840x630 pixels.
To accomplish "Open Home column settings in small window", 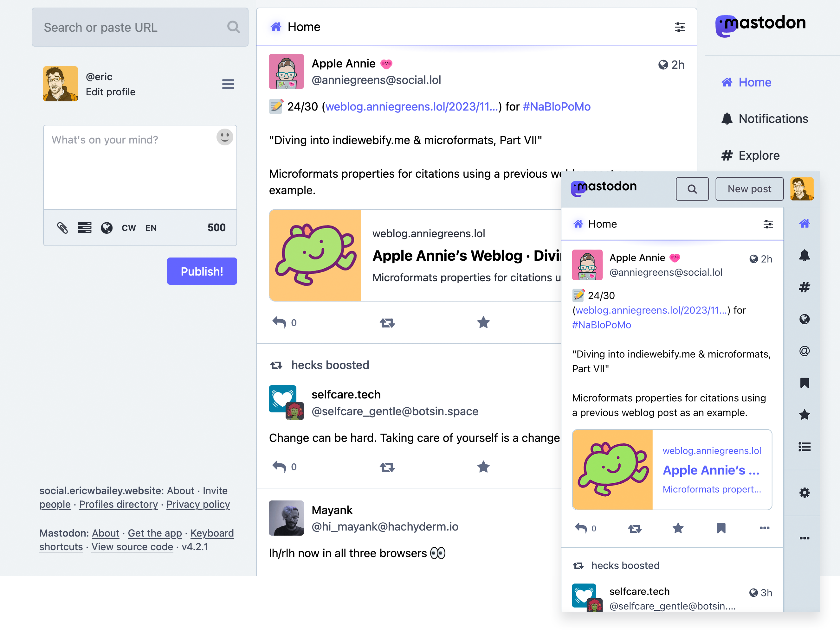I will click(x=768, y=224).
